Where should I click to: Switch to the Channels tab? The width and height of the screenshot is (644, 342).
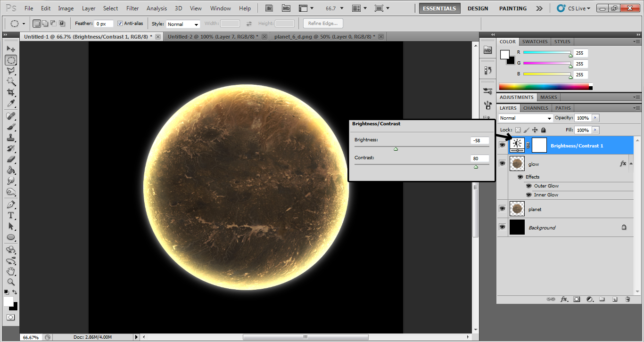535,108
